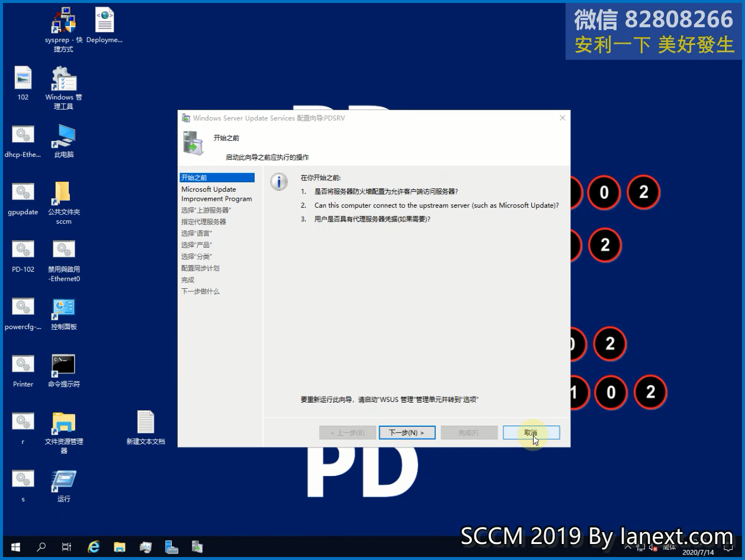Select 配置同步计划 wizard step
This screenshot has height=560, width=745.
click(200, 268)
